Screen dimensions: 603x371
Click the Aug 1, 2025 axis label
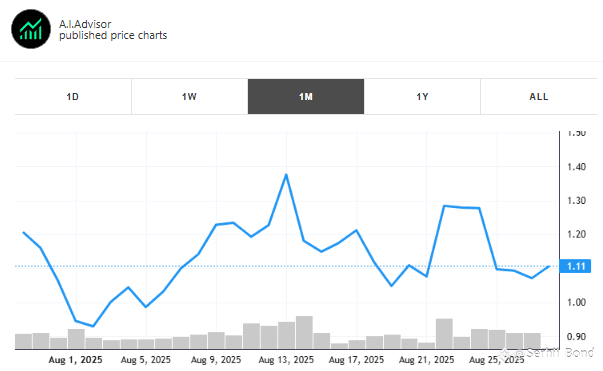(75, 360)
